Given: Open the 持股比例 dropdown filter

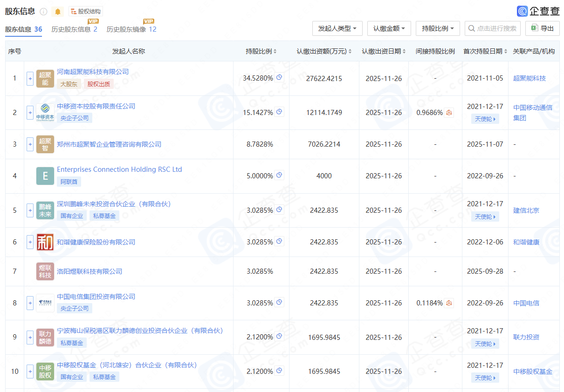Looking at the screenshot, I should 438,28.
